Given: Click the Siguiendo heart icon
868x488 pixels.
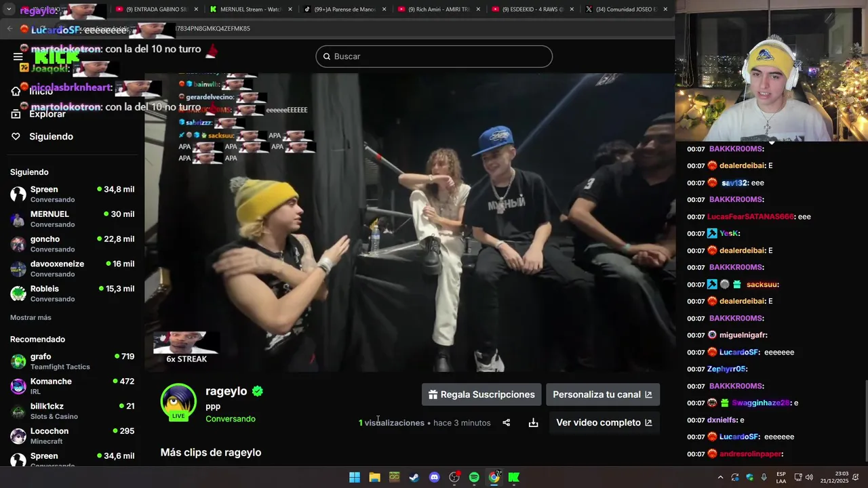Looking at the screenshot, I should [x=16, y=136].
